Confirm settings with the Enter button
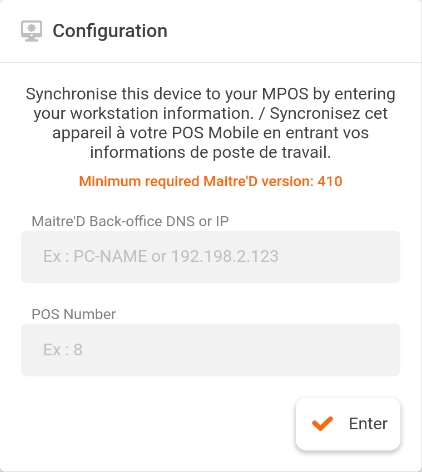 [348, 424]
